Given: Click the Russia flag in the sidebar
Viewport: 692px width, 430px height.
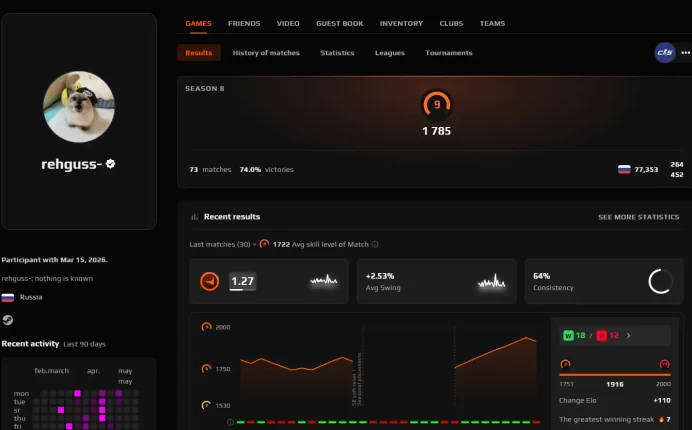Looking at the screenshot, I should click(x=8, y=298).
